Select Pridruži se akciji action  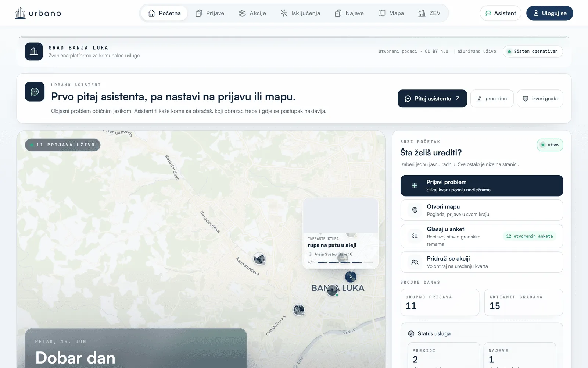coord(482,262)
